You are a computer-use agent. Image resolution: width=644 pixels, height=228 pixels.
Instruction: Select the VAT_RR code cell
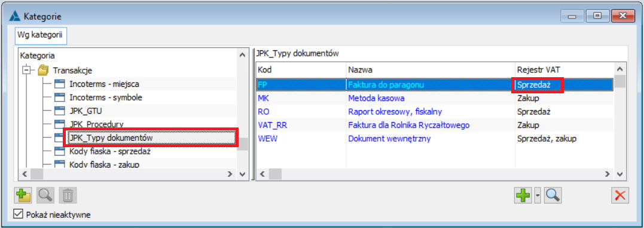tap(301, 125)
